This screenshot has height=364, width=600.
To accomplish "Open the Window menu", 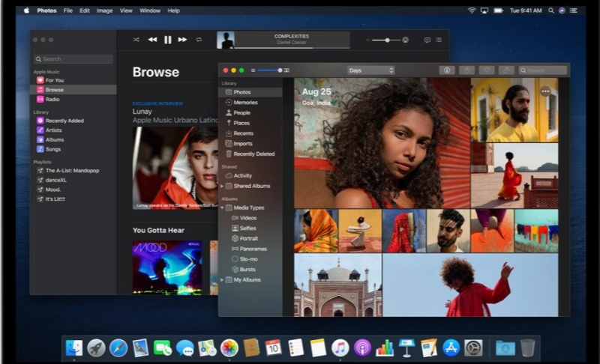I will [149, 10].
